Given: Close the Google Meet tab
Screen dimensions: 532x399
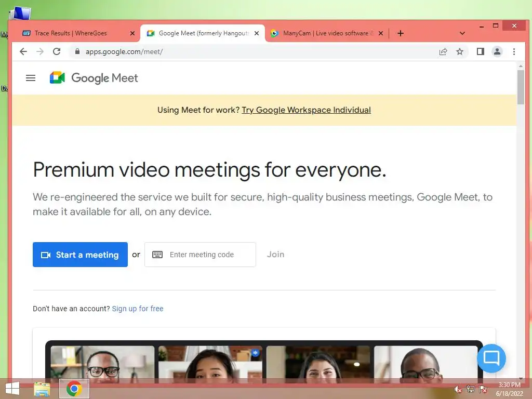Looking at the screenshot, I should pos(257,33).
